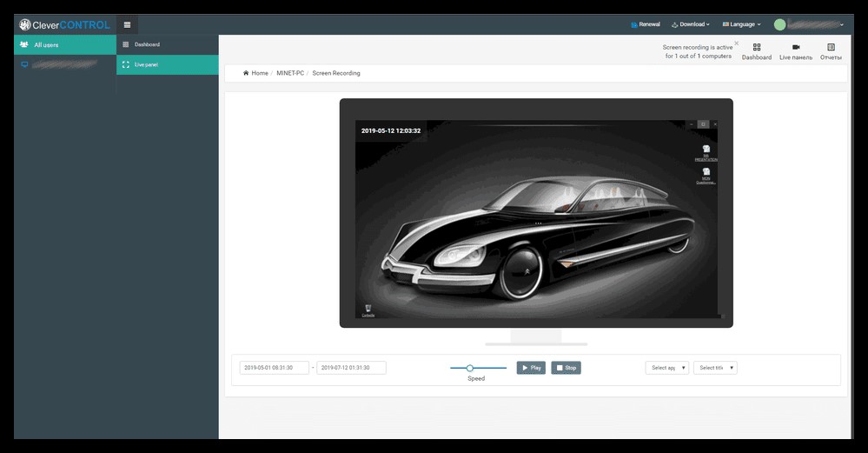
Task: Click Screen Recording breadcrumb text
Action: [336, 73]
